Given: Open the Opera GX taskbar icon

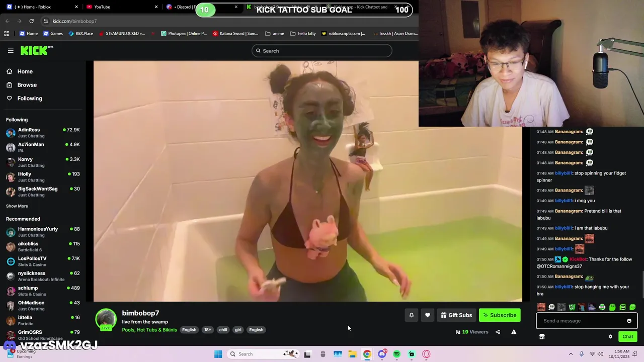Looking at the screenshot, I should click(x=426, y=354).
